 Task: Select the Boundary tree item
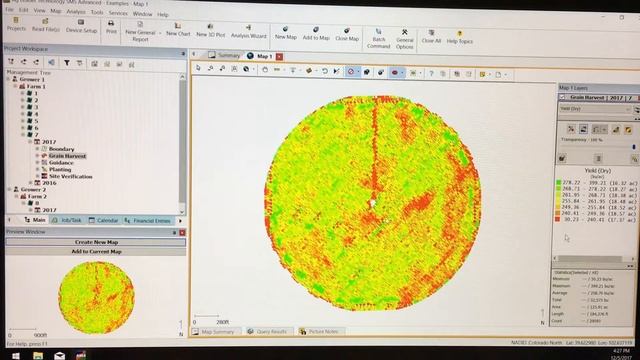(61, 149)
